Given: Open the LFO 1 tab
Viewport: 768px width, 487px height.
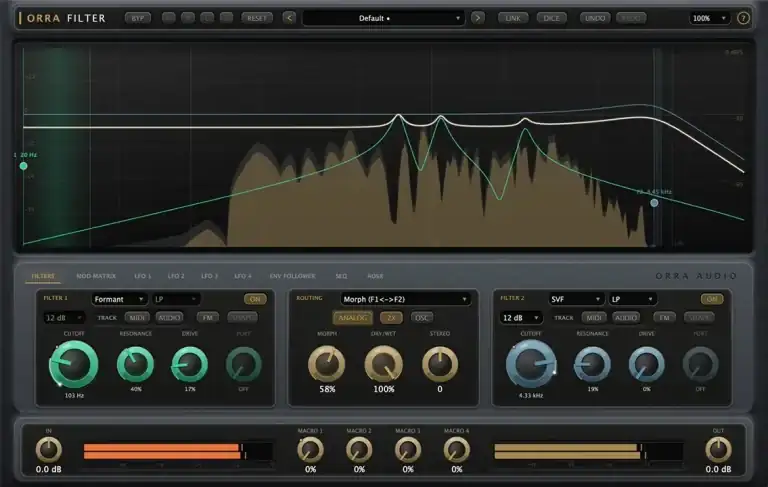Looking at the screenshot, I should coord(143,276).
